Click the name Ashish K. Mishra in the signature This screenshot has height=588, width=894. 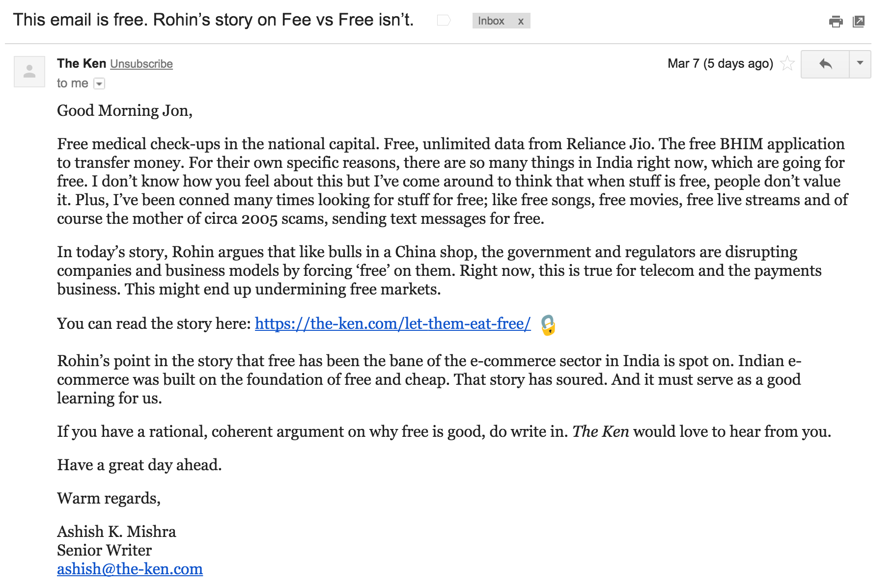116,532
